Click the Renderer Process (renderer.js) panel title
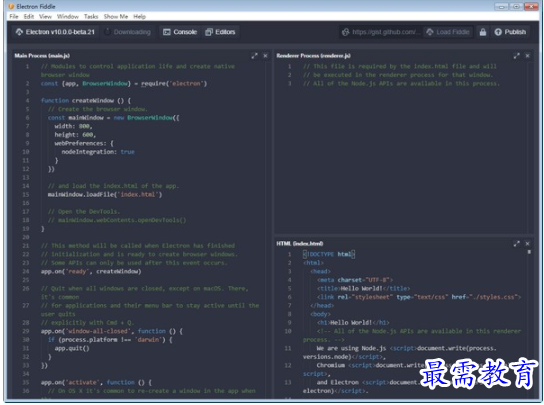 (x=313, y=56)
